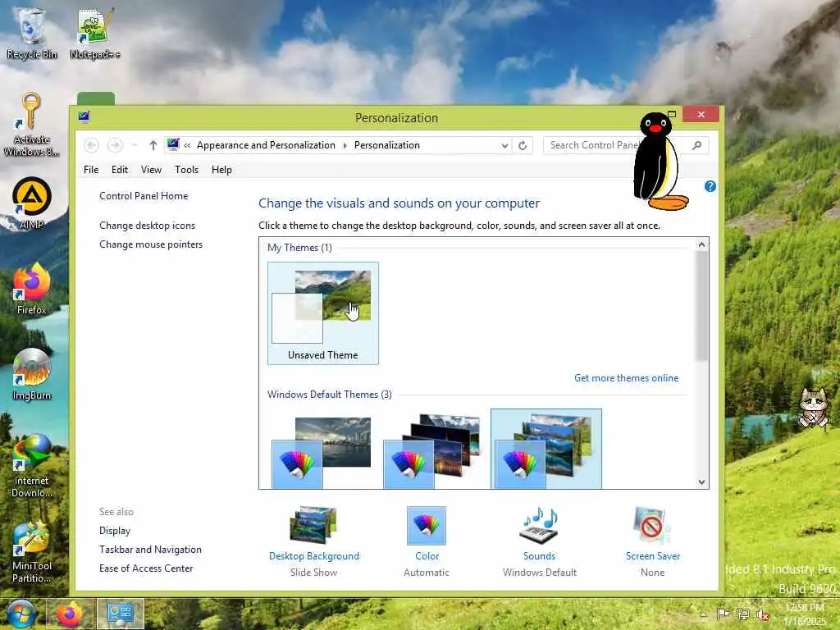Screen dimensions: 840x630
Task: Open the Edit menu
Action: point(120,170)
